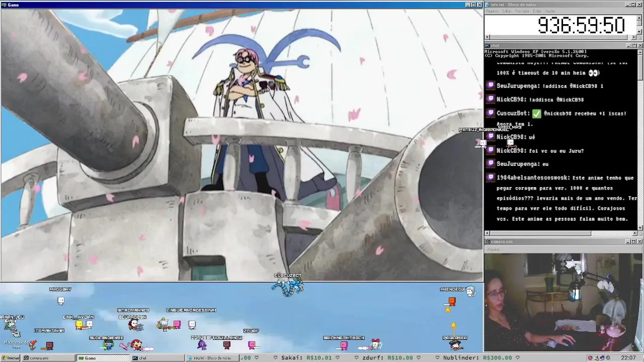644x362 pixels.
Task: Click the ITSMANTINHA character avatar
Action: (49, 345)
